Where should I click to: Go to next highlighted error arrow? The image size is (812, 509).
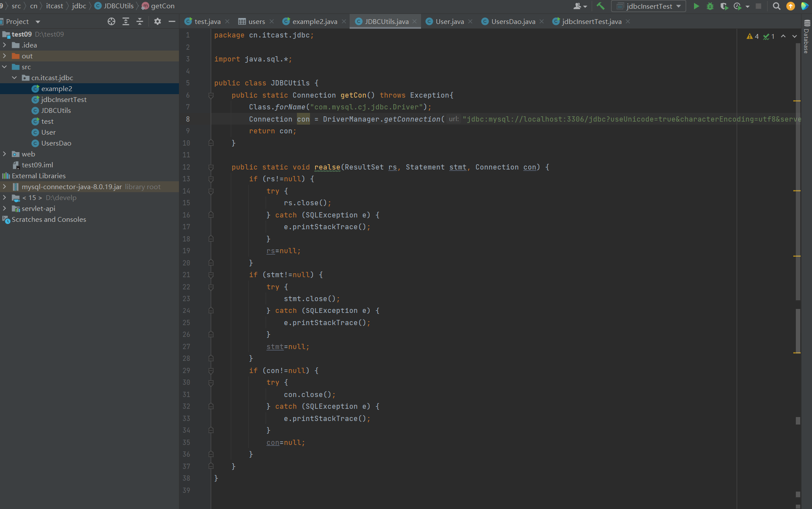coord(795,36)
